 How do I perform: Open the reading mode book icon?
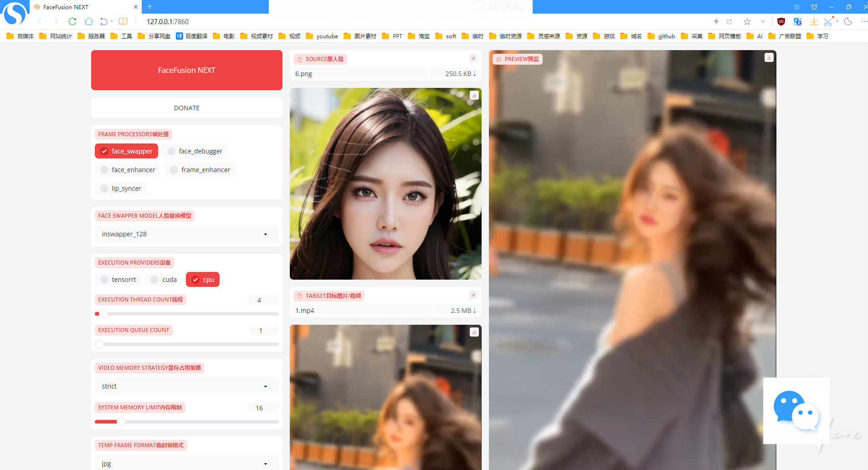pyautogui.click(x=123, y=21)
